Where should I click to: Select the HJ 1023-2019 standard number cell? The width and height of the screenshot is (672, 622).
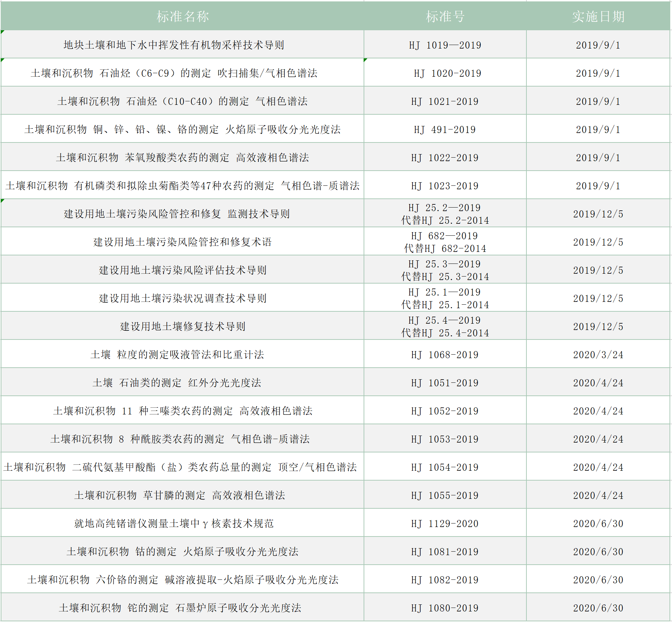(x=444, y=186)
